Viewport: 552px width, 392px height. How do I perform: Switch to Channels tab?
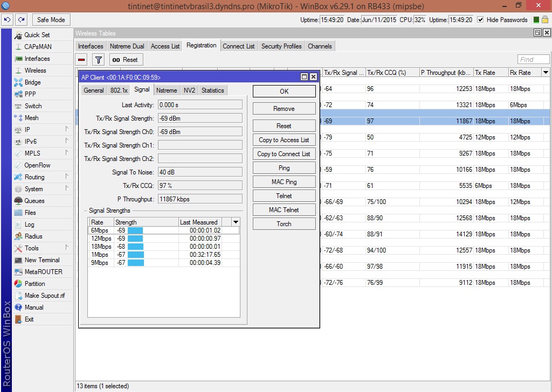point(320,46)
